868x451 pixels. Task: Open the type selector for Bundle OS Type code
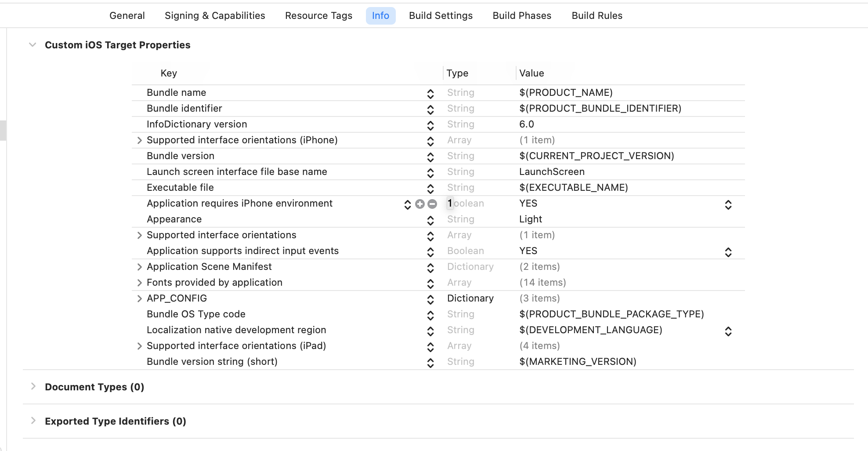click(430, 315)
